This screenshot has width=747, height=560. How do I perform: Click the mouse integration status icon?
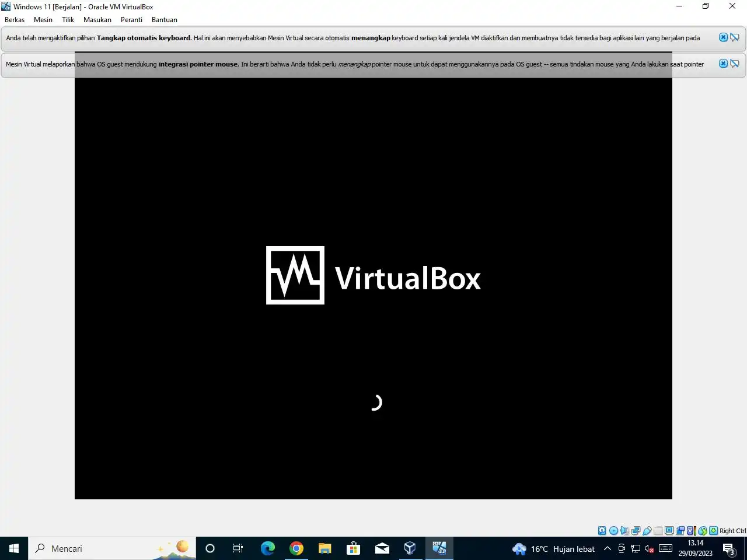703,531
